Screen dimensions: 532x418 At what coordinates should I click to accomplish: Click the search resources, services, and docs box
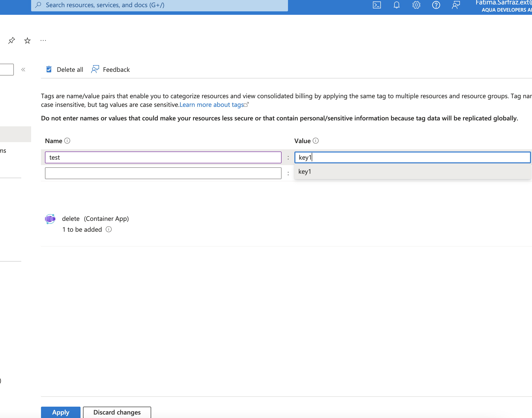point(160,5)
